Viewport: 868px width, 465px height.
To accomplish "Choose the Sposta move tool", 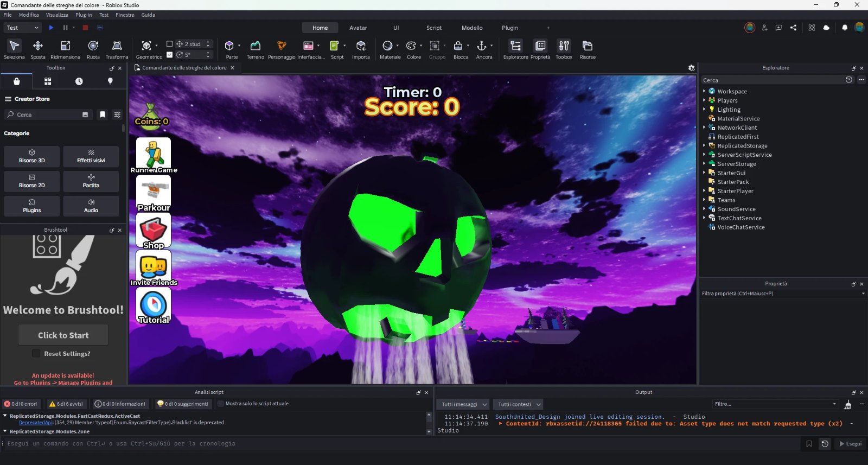I will (x=38, y=49).
